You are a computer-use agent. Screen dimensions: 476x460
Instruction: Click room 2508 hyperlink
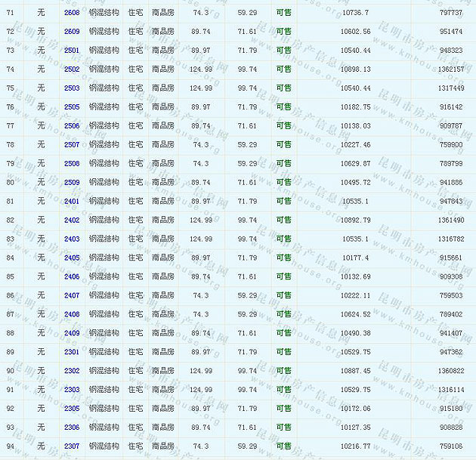click(72, 164)
